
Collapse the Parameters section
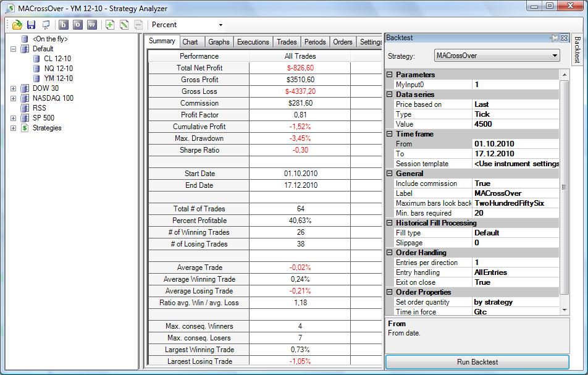[x=389, y=75]
